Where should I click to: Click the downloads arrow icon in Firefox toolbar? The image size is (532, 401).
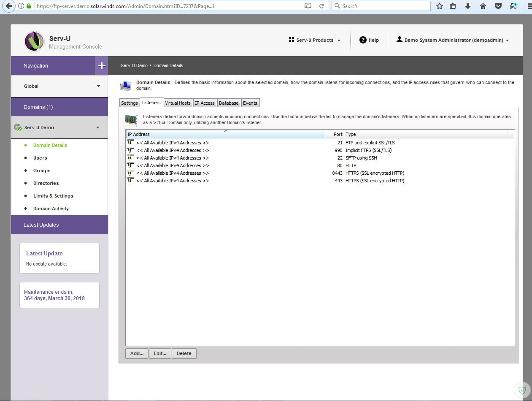pos(468,6)
